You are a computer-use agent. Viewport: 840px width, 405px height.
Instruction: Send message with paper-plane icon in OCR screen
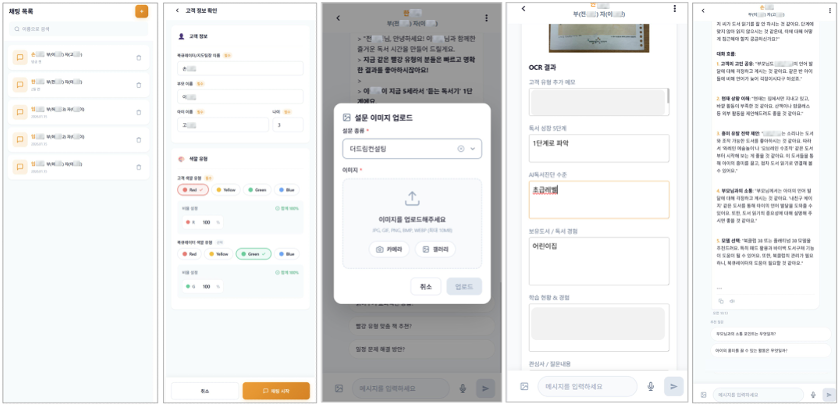pyautogui.click(x=673, y=386)
